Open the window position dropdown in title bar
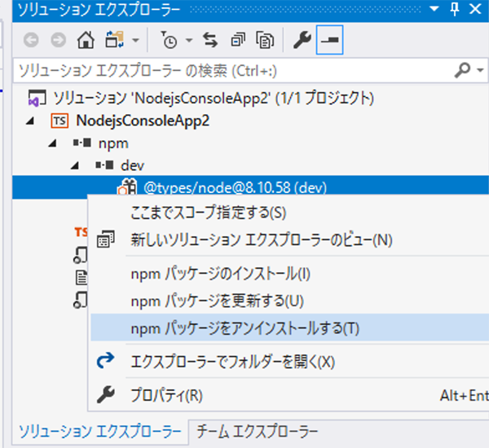489x448 pixels. pos(434,9)
